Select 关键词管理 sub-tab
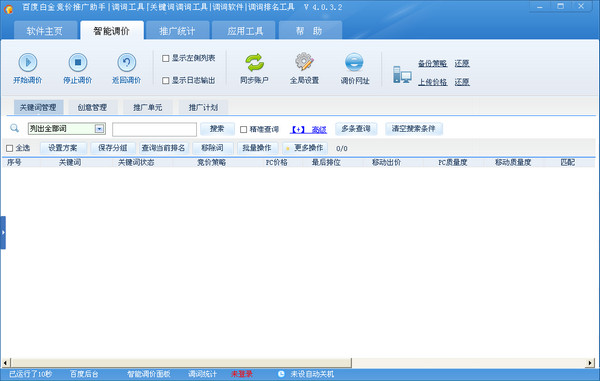Image resolution: width=600 pixels, height=381 pixels. (38, 107)
